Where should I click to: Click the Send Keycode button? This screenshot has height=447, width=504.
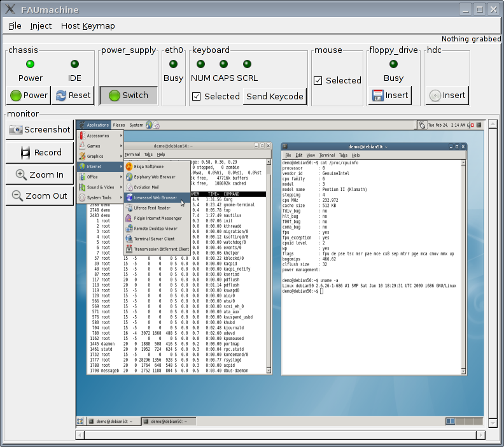tap(274, 96)
